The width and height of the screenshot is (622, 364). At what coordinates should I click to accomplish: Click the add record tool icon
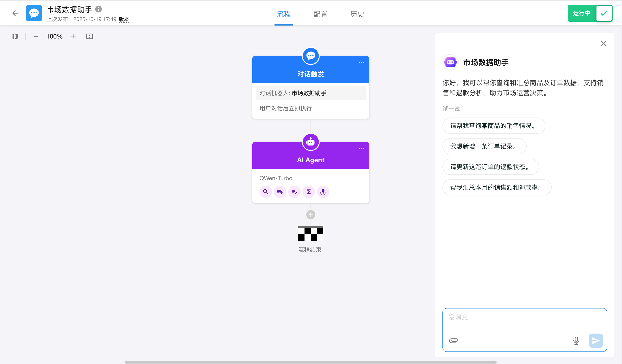[280, 192]
